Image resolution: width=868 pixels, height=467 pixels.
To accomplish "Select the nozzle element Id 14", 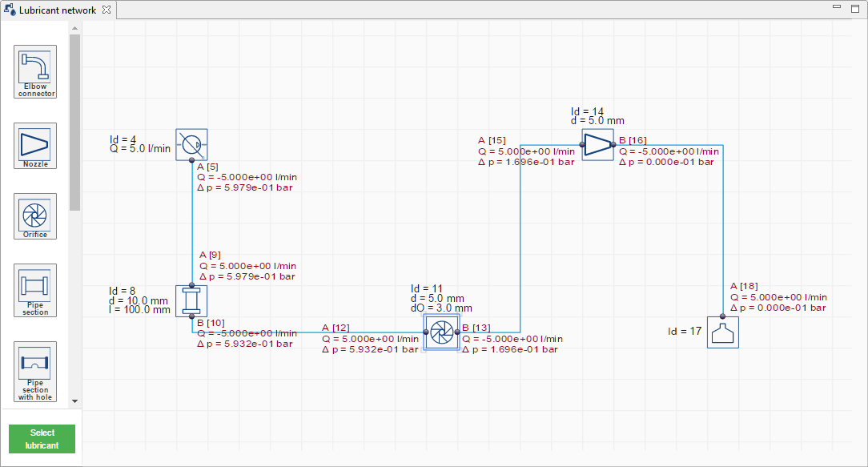I will point(597,145).
